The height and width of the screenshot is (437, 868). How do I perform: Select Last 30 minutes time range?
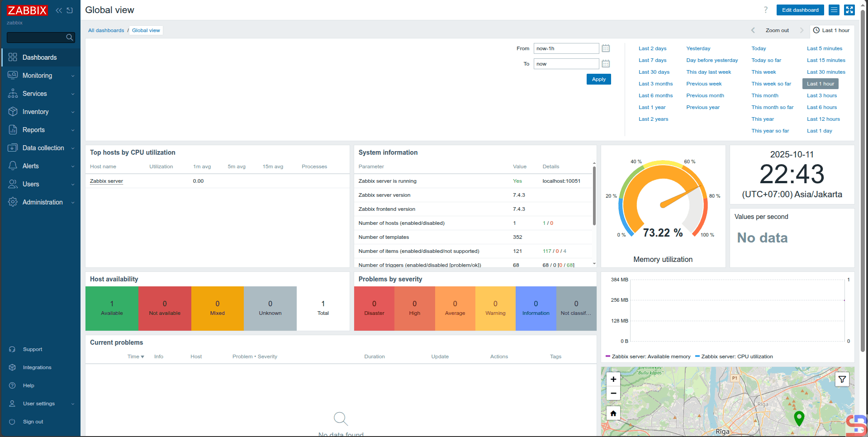pos(825,72)
